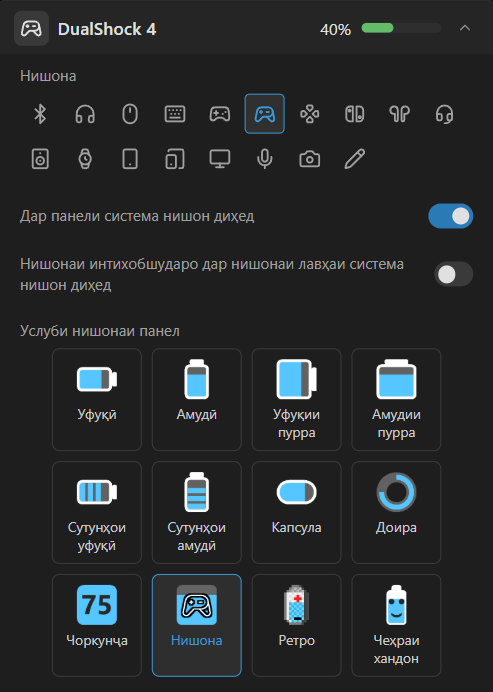The image size is (493, 692).
Task: Choose the phone and tablet devices icon
Action: pyautogui.click(x=175, y=159)
